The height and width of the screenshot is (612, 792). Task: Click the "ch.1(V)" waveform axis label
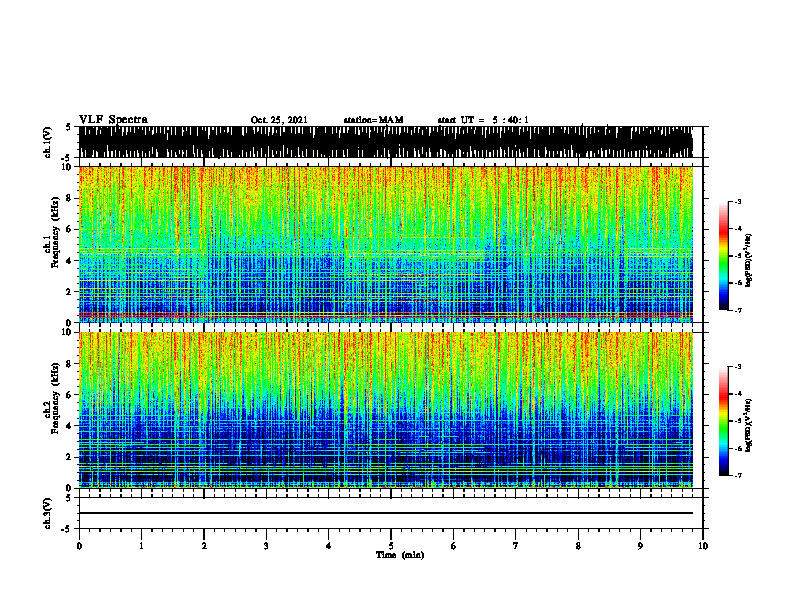click(x=47, y=142)
